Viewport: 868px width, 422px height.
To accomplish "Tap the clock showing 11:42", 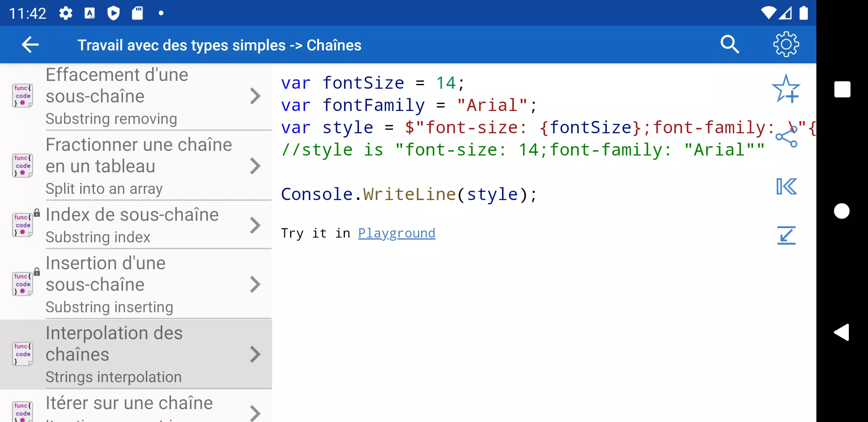I will click(x=27, y=14).
